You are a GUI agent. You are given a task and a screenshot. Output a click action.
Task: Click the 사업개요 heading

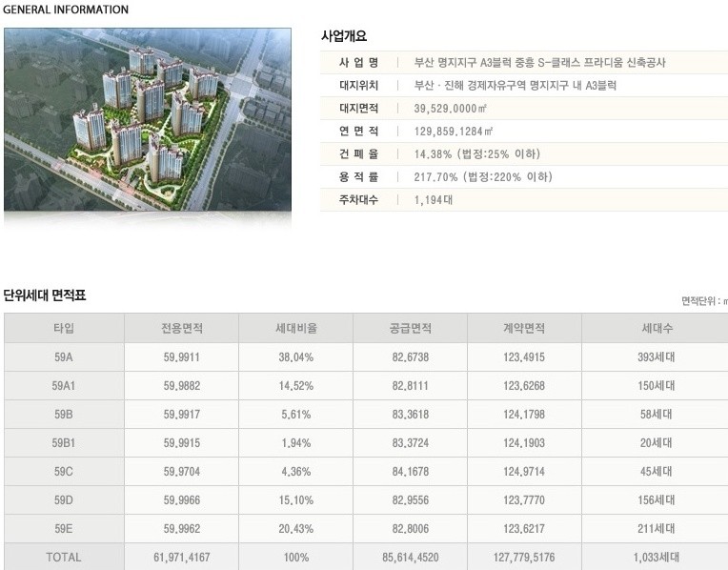pos(344,36)
